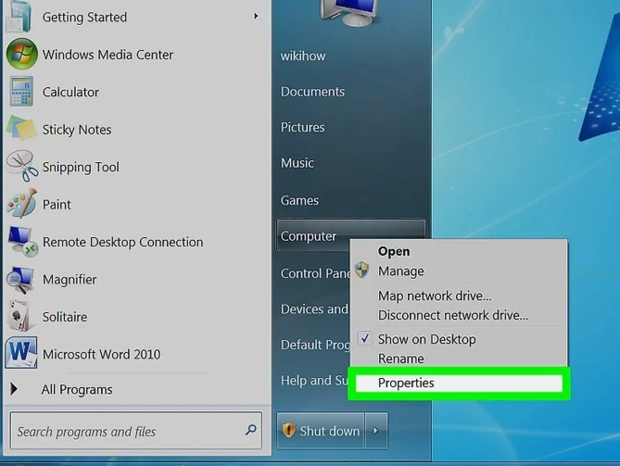Open the Calculator icon

coord(21,92)
